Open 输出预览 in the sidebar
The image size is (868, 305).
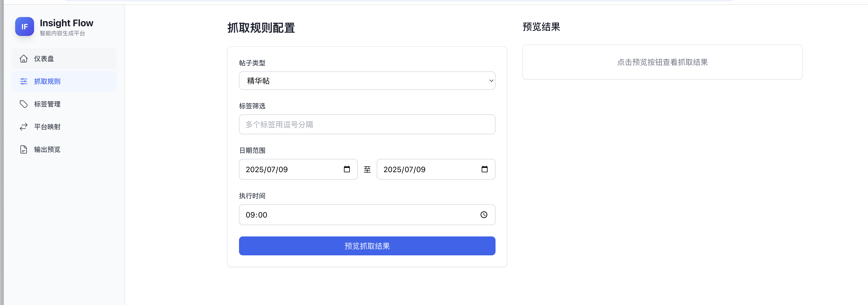tap(64, 149)
